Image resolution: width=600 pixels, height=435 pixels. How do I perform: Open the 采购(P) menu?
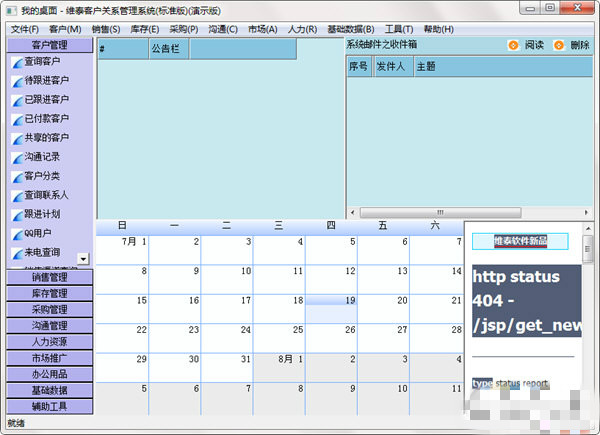coord(184,29)
